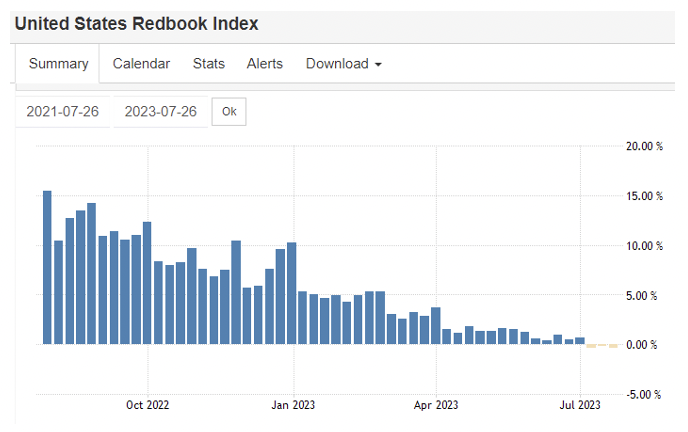The width and height of the screenshot is (688, 432).
Task: Select the 10.00 % y-axis label
Action: click(x=644, y=245)
